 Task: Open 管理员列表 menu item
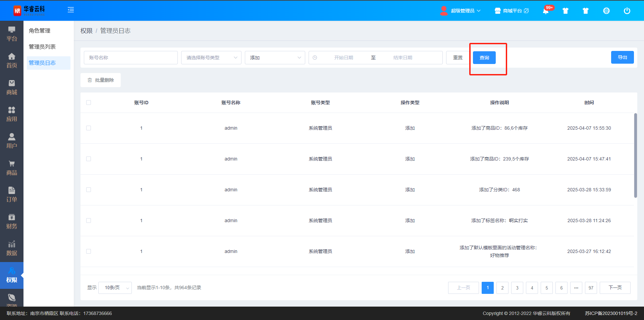pos(42,47)
